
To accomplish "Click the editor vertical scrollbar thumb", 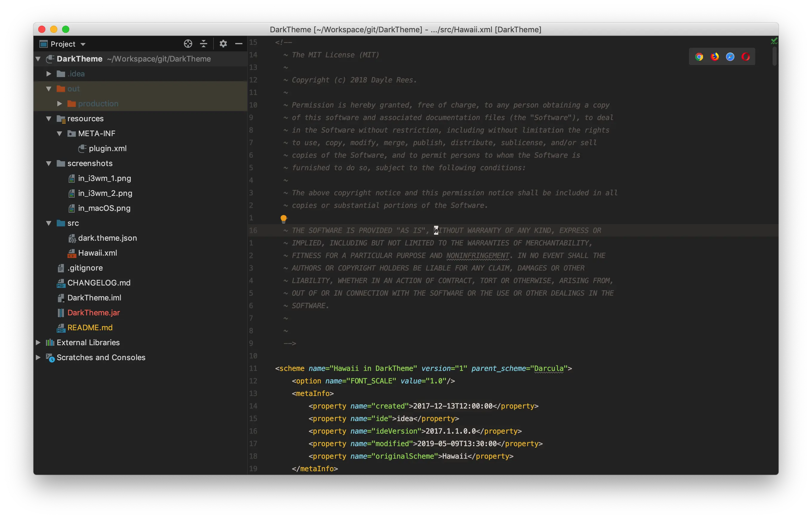I will [x=774, y=56].
